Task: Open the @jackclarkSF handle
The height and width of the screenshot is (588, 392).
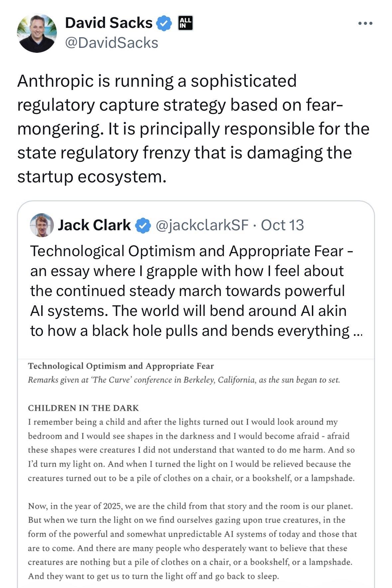Action: click(x=202, y=225)
